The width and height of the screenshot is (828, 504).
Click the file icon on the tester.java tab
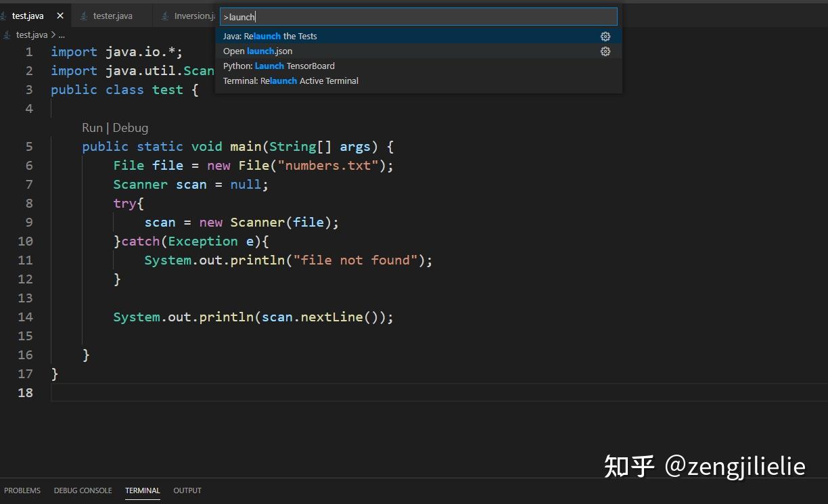click(x=83, y=15)
